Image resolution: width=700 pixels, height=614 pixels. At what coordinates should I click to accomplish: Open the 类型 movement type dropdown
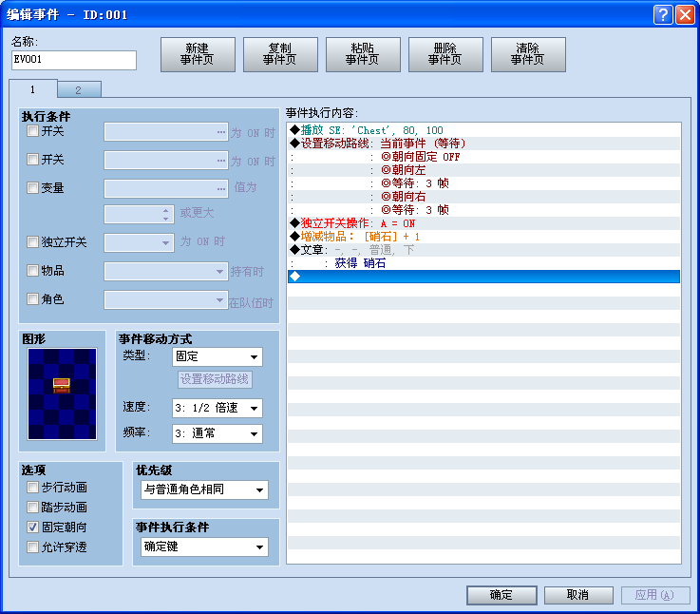(x=218, y=356)
